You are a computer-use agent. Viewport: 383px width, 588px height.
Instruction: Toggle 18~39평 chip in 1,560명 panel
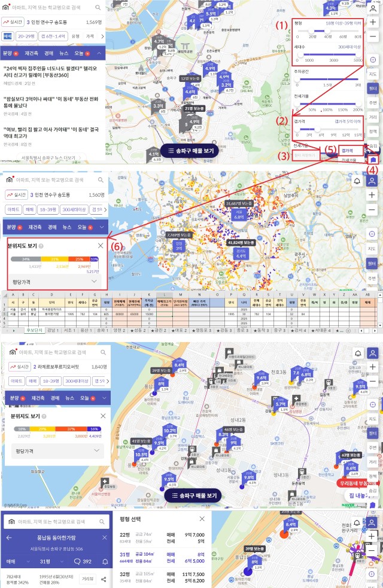(47, 209)
